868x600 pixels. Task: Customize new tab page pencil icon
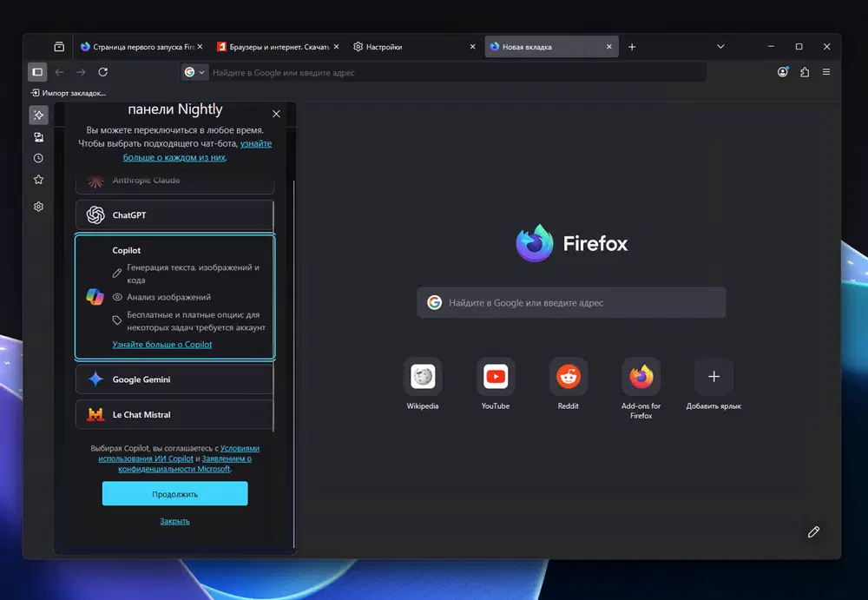click(813, 532)
